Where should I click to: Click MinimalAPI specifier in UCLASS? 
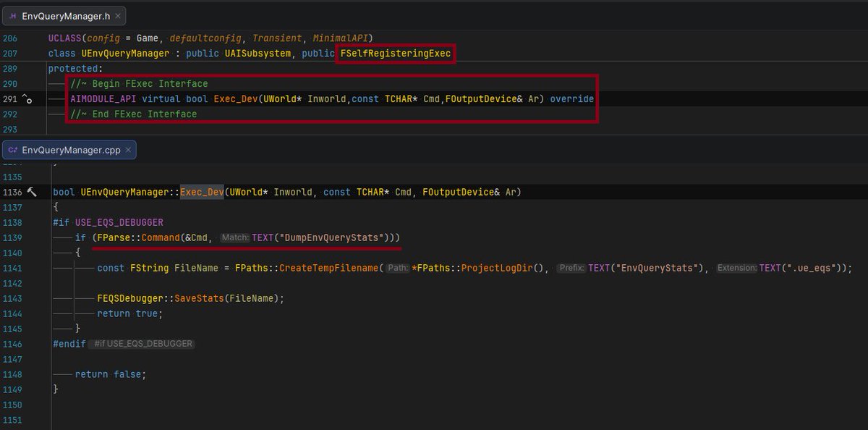339,38
